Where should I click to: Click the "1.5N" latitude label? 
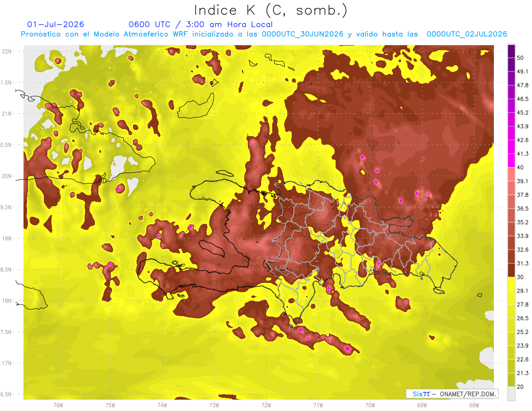(x=6, y=82)
